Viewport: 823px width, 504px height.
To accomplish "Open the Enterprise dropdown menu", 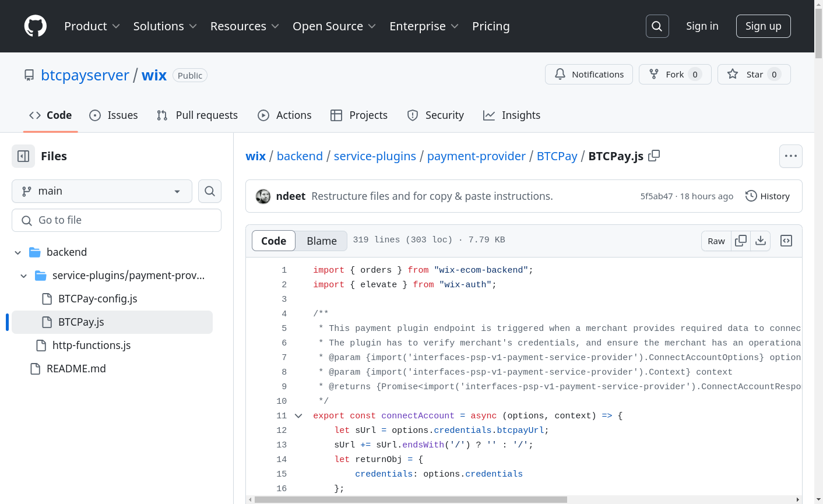I will tap(424, 26).
